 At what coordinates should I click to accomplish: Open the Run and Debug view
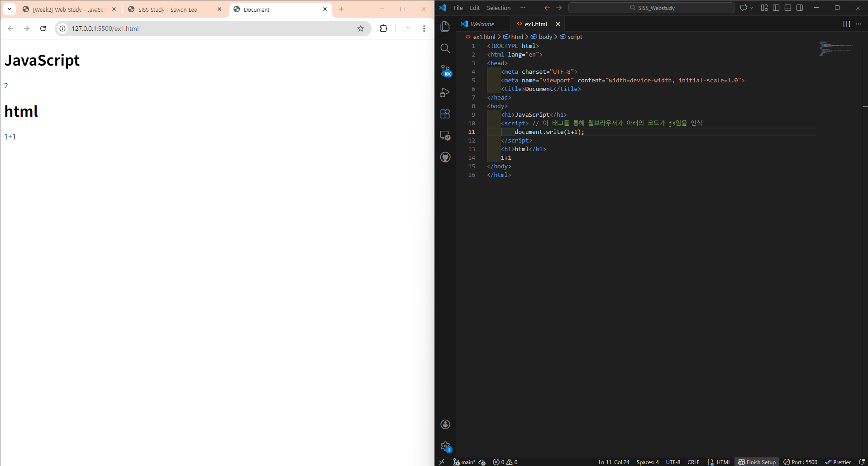point(445,92)
